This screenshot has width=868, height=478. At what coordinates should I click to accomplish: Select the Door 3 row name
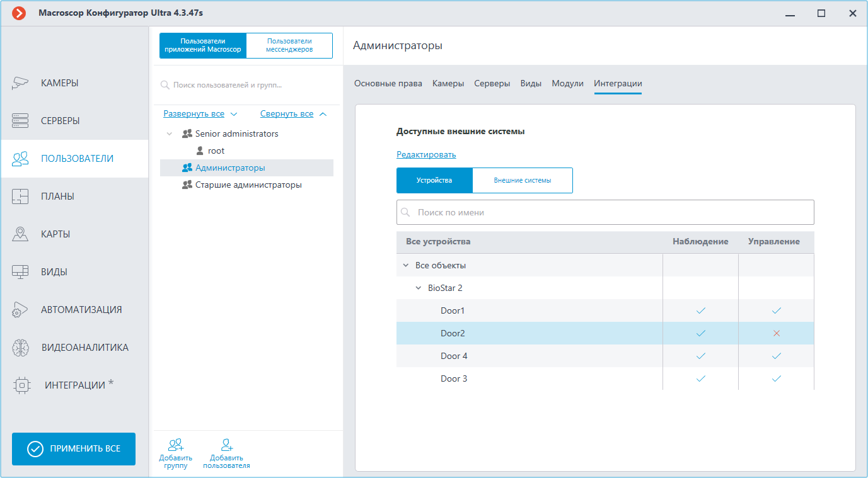[454, 379]
